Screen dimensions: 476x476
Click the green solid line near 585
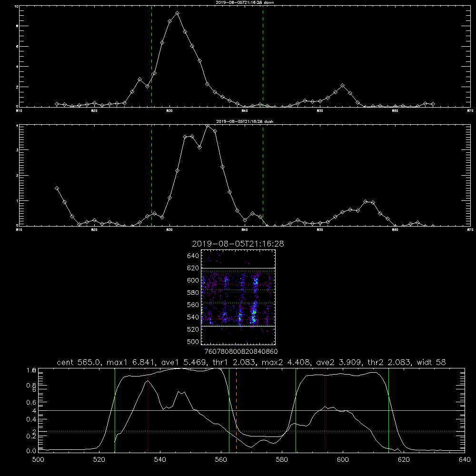[x=296, y=410]
